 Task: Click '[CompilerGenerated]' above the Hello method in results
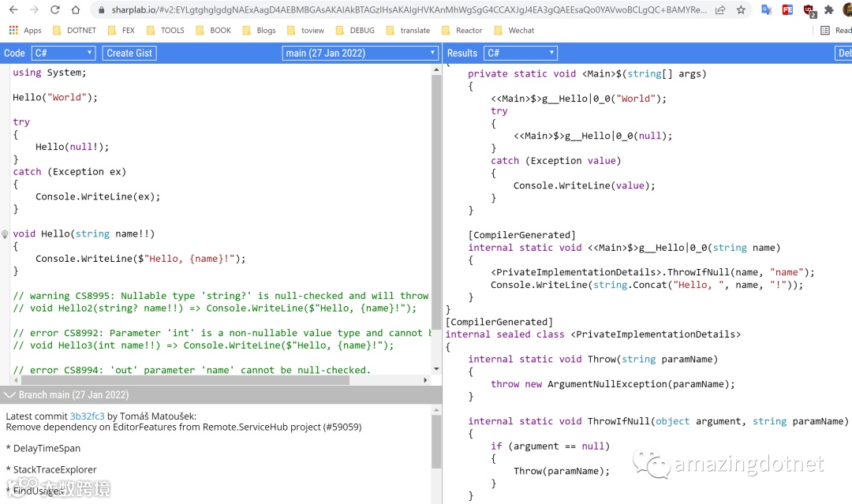(521, 235)
